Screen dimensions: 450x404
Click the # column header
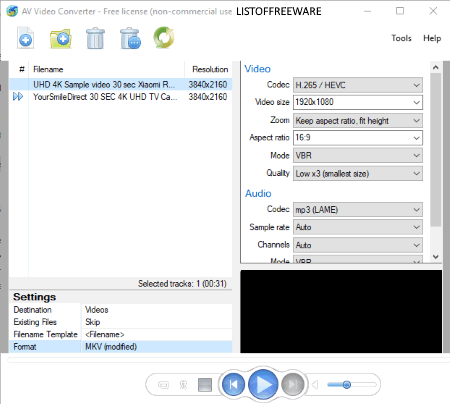point(19,69)
